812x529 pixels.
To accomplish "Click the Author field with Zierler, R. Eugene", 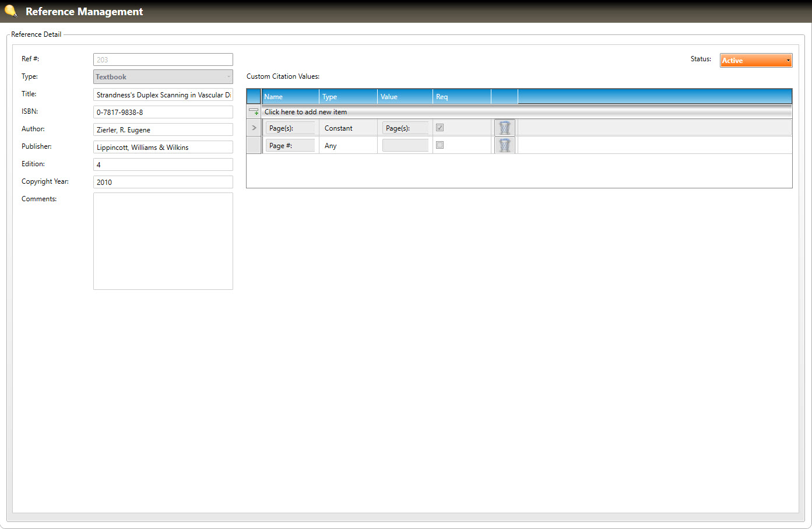I will 163,129.
